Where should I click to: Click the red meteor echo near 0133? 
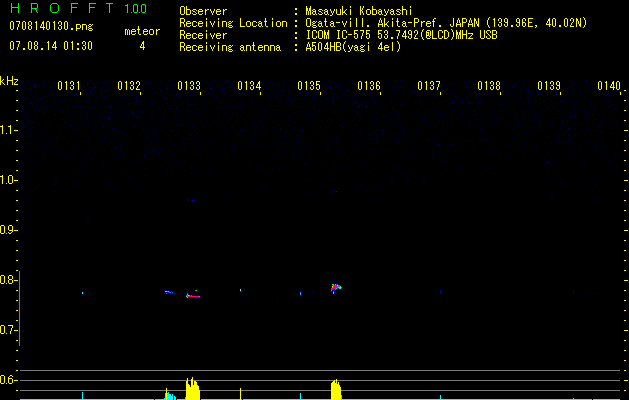[193, 296]
